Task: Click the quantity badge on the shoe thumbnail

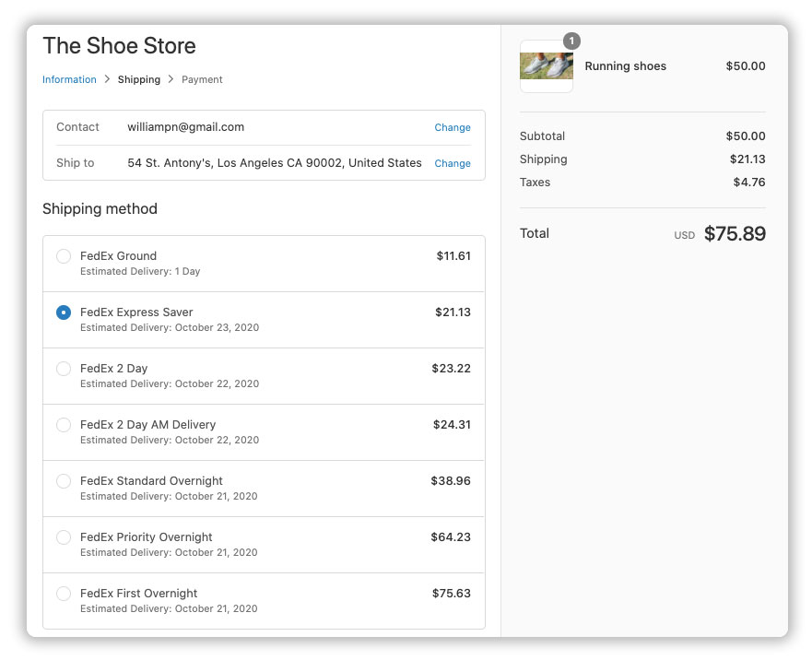Action: (x=571, y=41)
